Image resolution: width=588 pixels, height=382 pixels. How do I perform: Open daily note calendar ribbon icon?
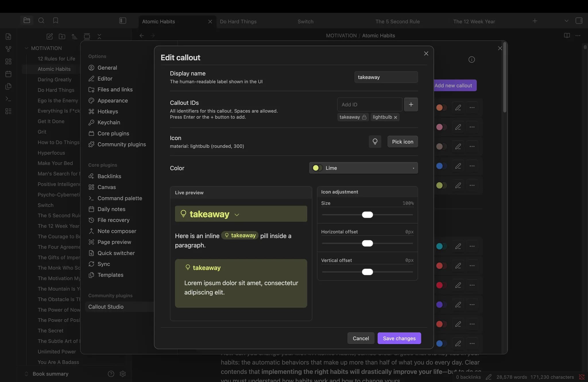[8, 74]
